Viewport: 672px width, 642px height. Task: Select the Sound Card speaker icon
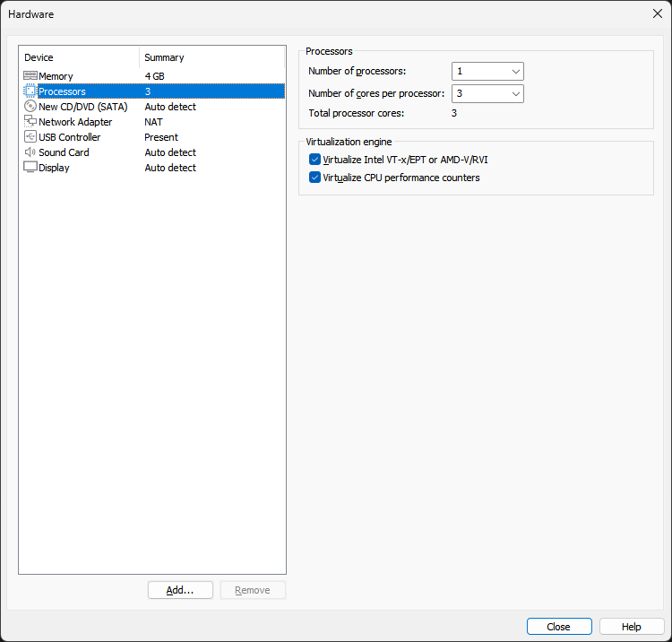[30, 152]
